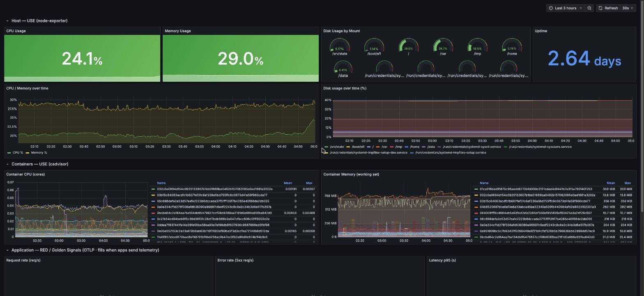Select the /home disk gauge
The height and width of the screenshot is (296, 644).
[512, 47]
